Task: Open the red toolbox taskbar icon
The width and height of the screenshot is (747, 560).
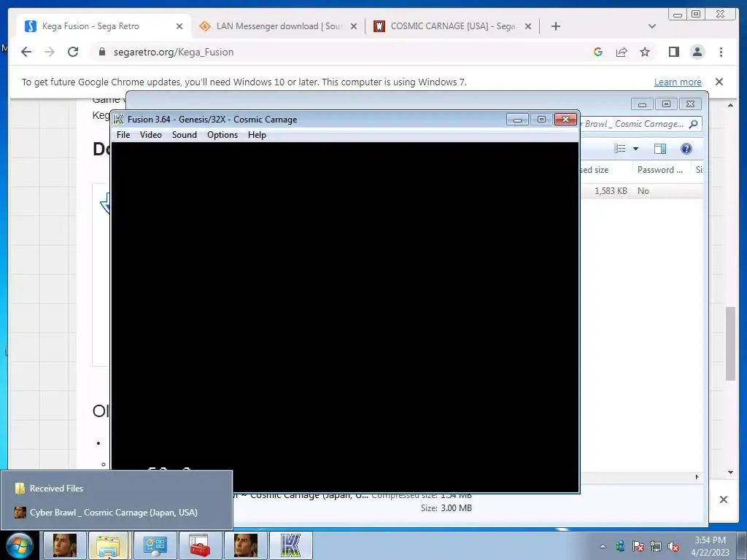Action: click(x=200, y=545)
